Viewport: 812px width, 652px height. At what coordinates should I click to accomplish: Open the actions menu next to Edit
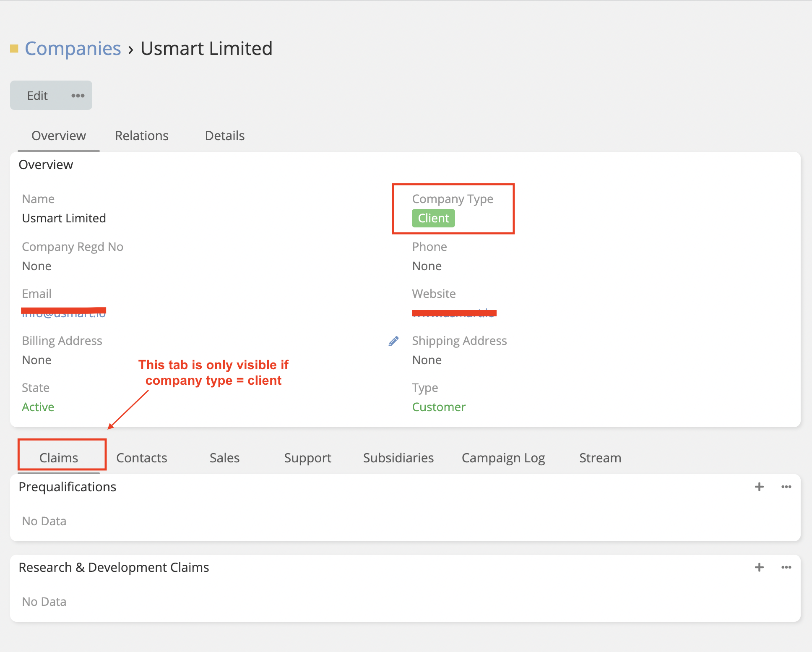[78, 95]
